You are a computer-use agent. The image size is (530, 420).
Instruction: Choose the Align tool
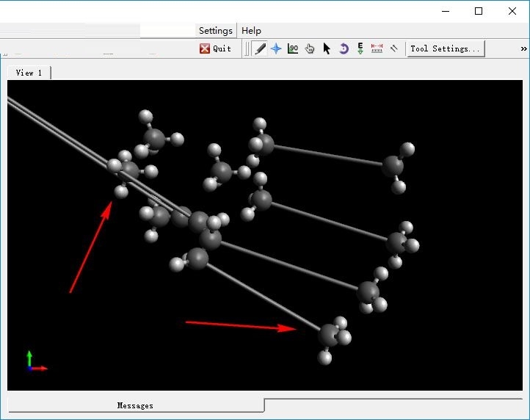393,48
